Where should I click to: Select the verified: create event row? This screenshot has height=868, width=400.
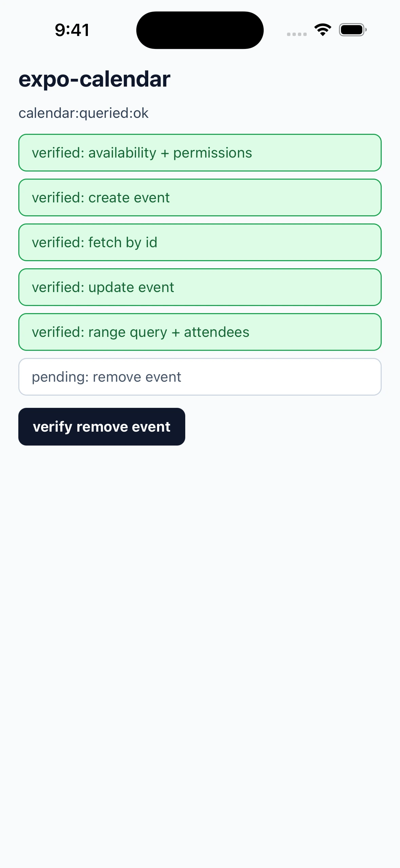click(x=200, y=198)
